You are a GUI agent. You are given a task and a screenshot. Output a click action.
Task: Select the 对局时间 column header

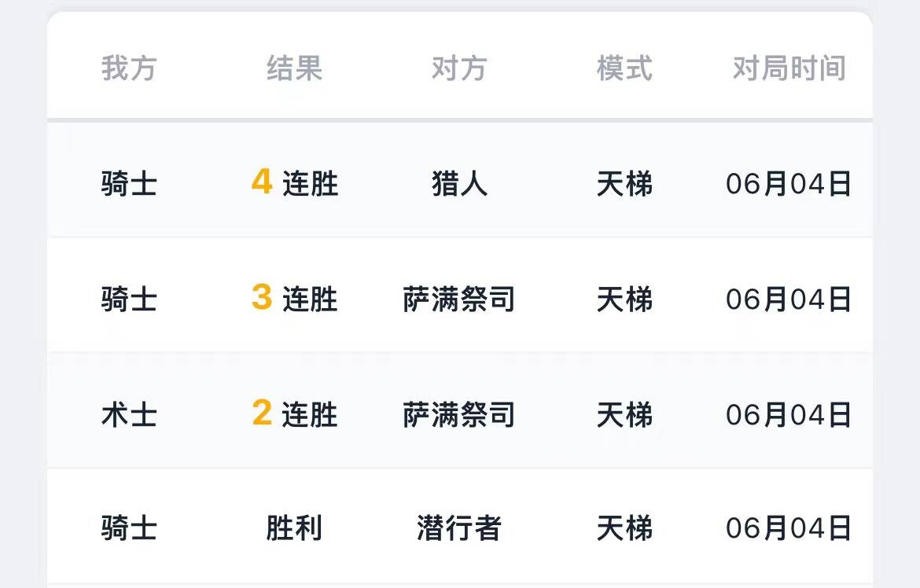click(x=789, y=68)
